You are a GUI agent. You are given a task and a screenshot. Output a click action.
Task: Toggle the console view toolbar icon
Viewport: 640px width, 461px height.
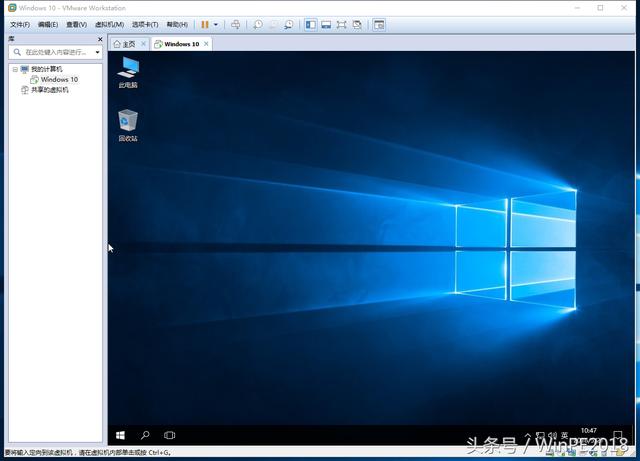point(379,25)
